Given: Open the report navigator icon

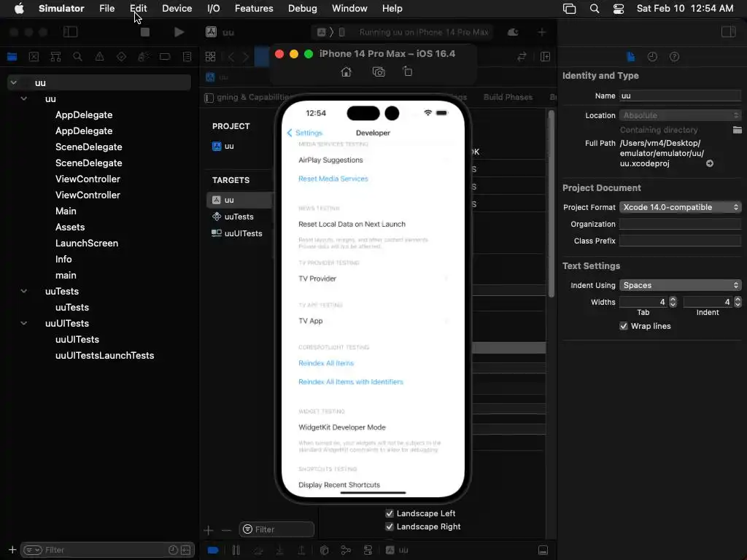Looking at the screenshot, I should coord(187,57).
